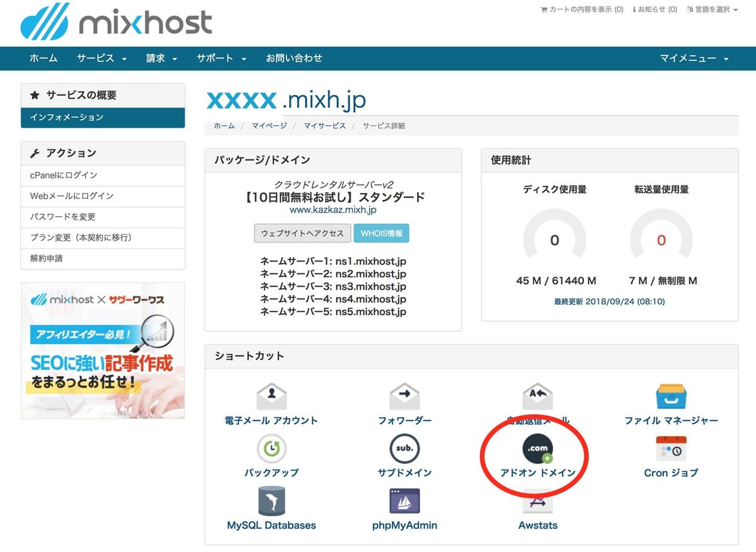Screen dimensions: 756x552
Task: Click 解約申請 in the action list
Action: tap(103, 258)
